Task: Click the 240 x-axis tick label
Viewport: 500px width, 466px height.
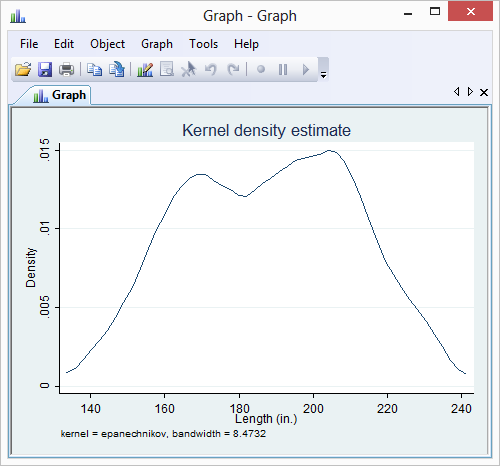Action: [461, 409]
